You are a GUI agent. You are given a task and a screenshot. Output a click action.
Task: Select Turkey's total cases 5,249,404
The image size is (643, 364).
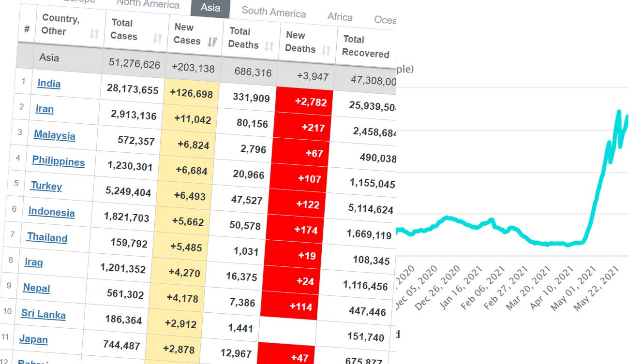128,191
